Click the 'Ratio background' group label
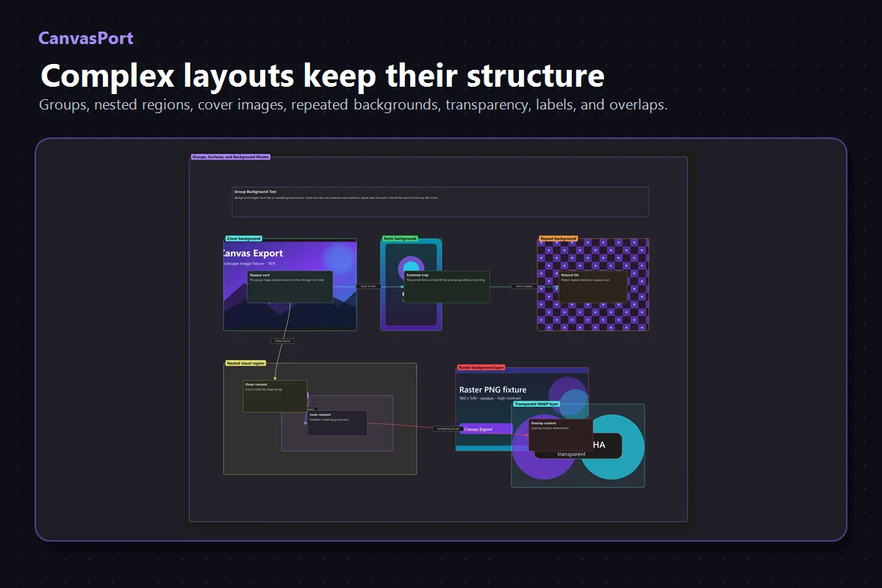 click(400, 238)
